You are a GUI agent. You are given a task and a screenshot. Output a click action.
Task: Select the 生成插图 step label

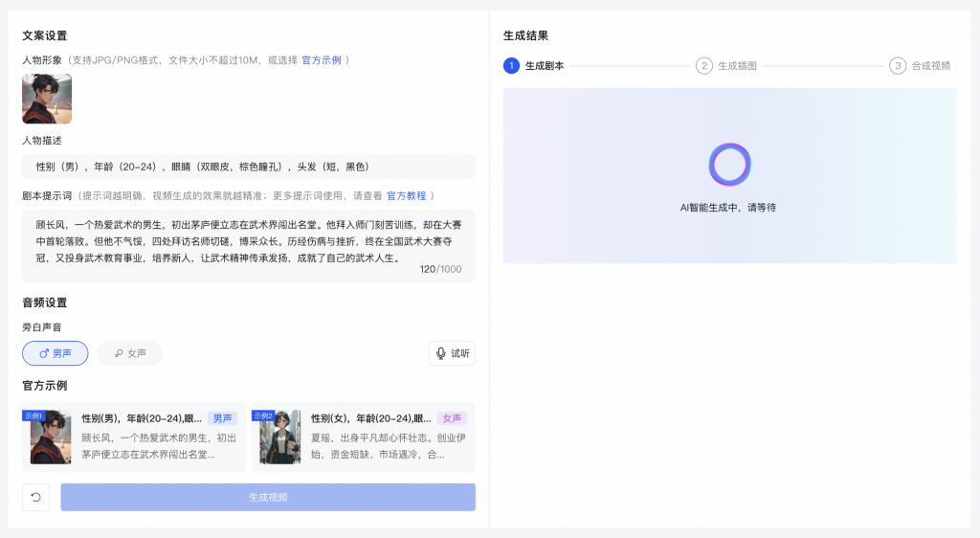click(x=738, y=66)
